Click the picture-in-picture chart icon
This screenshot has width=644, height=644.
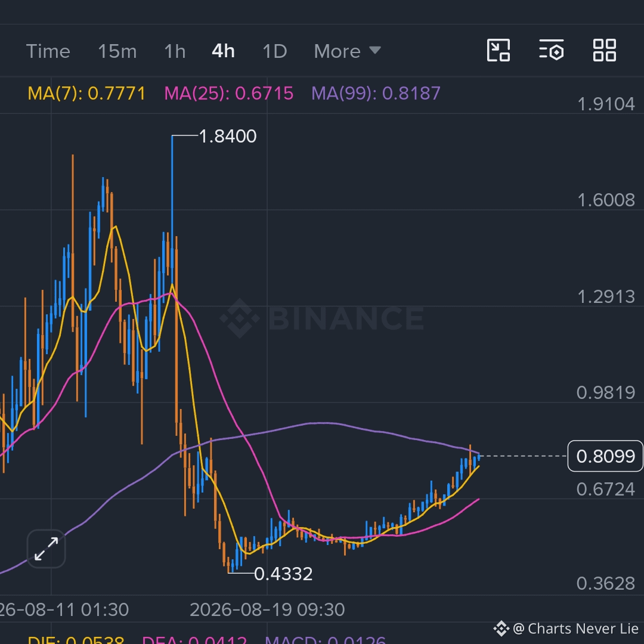pos(498,50)
